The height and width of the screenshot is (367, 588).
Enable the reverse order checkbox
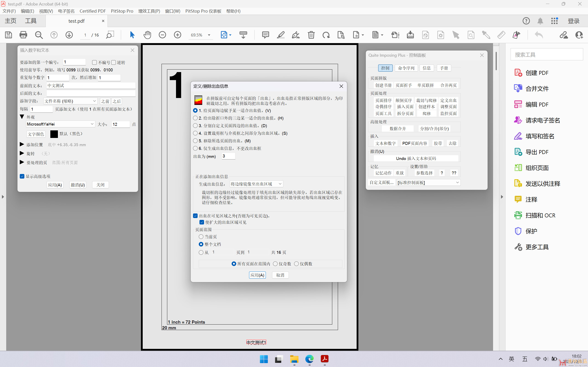pyautogui.click(x=114, y=63)
